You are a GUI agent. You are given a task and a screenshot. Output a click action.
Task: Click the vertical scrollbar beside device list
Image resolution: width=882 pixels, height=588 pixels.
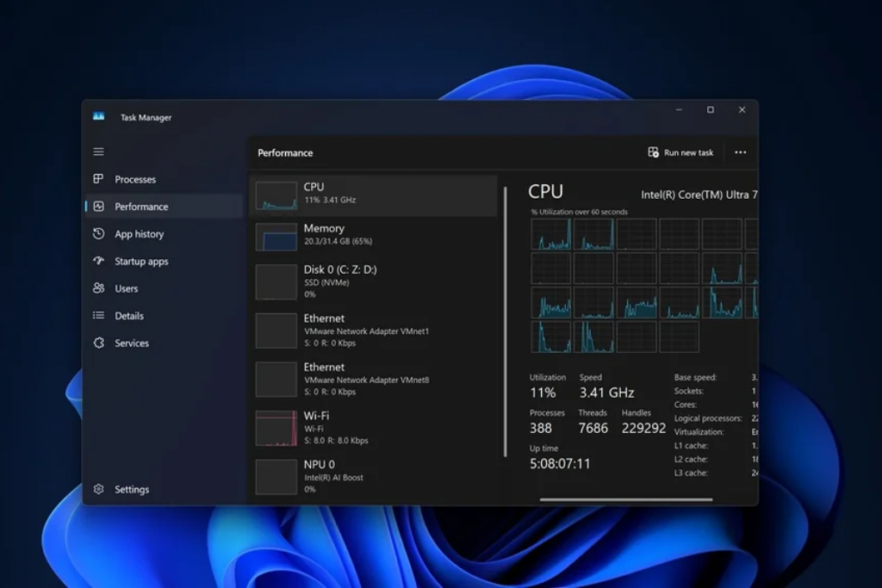pos(505,320)
